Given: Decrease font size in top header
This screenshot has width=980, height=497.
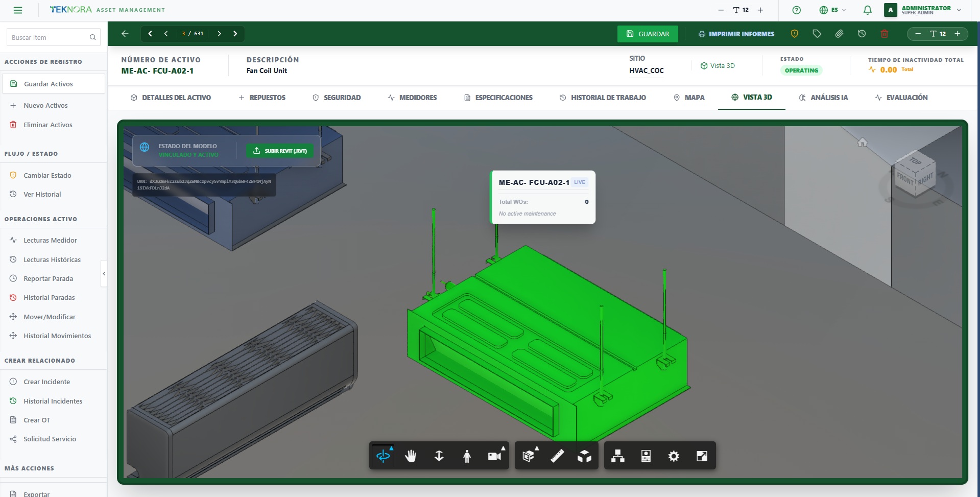Looking at the screenshot, I should point(721,10).
